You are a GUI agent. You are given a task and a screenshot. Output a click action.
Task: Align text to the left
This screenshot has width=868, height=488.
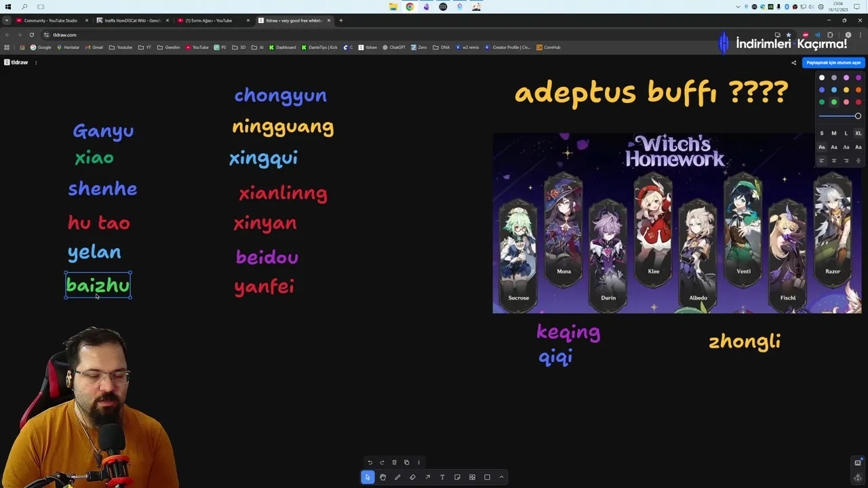click(x=822, y=161)
